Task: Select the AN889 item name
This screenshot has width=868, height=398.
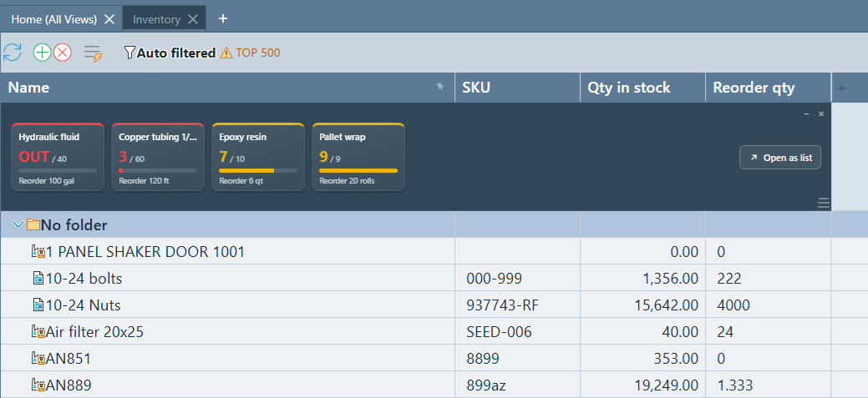Action: (x=69, y=385)
